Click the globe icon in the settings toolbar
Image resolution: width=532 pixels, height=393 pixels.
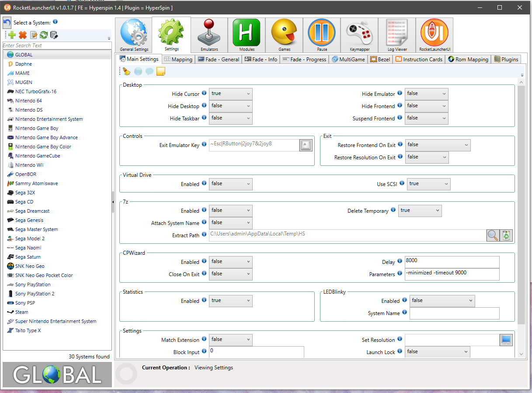pyautogui.click(x=138, y=71)
